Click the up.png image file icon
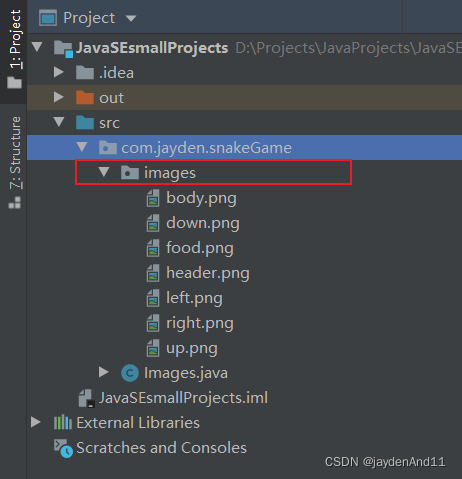The height and width of the screenshot is (479, 462). point(153,348)
